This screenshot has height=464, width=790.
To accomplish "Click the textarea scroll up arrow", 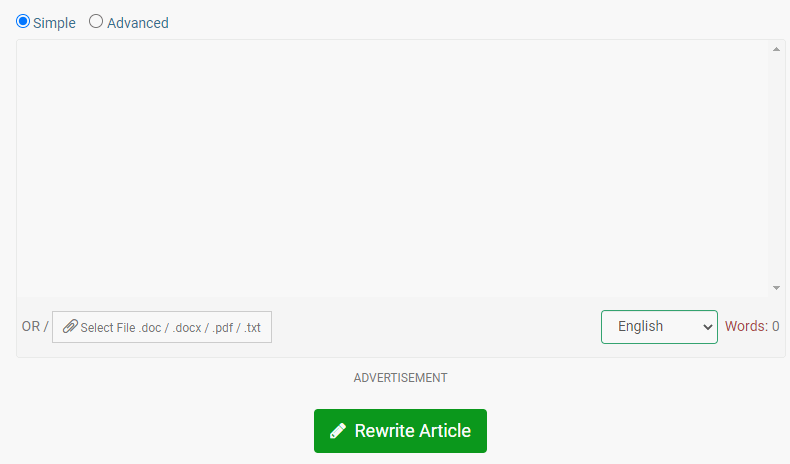I will 776,49.
